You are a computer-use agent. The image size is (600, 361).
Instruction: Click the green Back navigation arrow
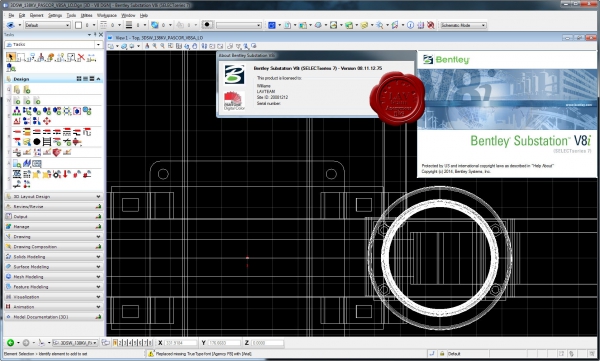click(11, 343)
